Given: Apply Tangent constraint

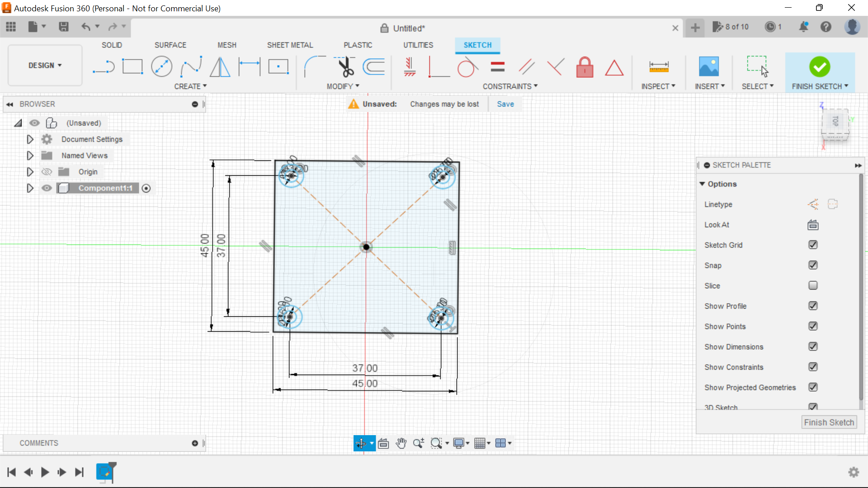Looking at the screenshot, I should (x=467, y=67).
